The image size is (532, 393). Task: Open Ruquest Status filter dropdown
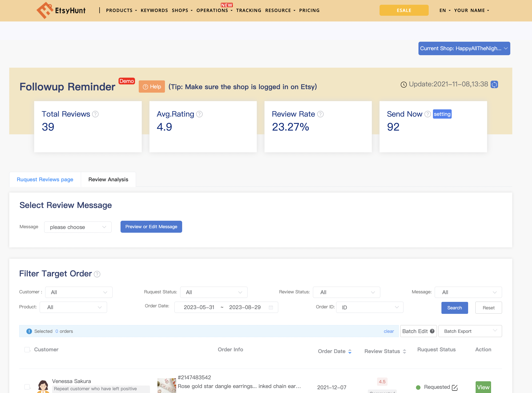[214, 292]
